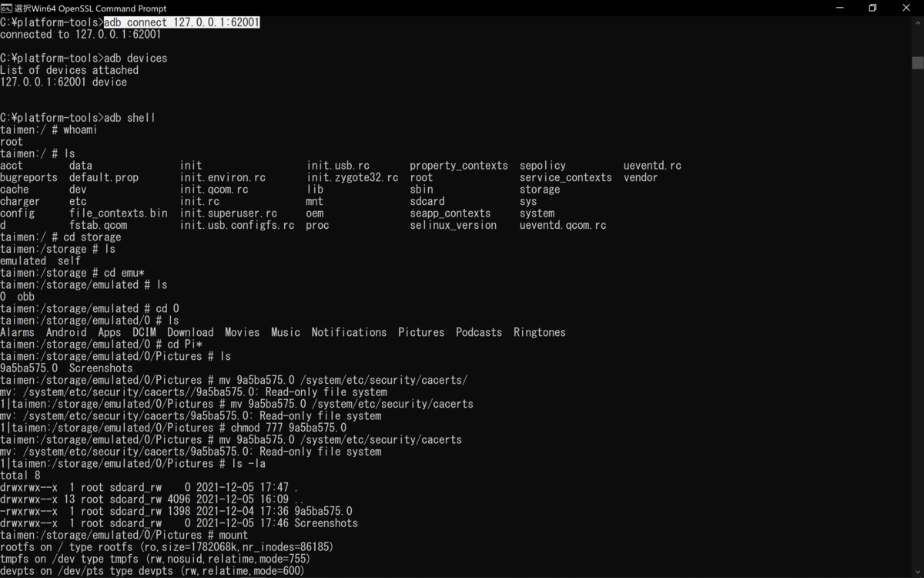Click '0 obb' output line
This screenshot has height=578, width=924.
tap(17, 297)
